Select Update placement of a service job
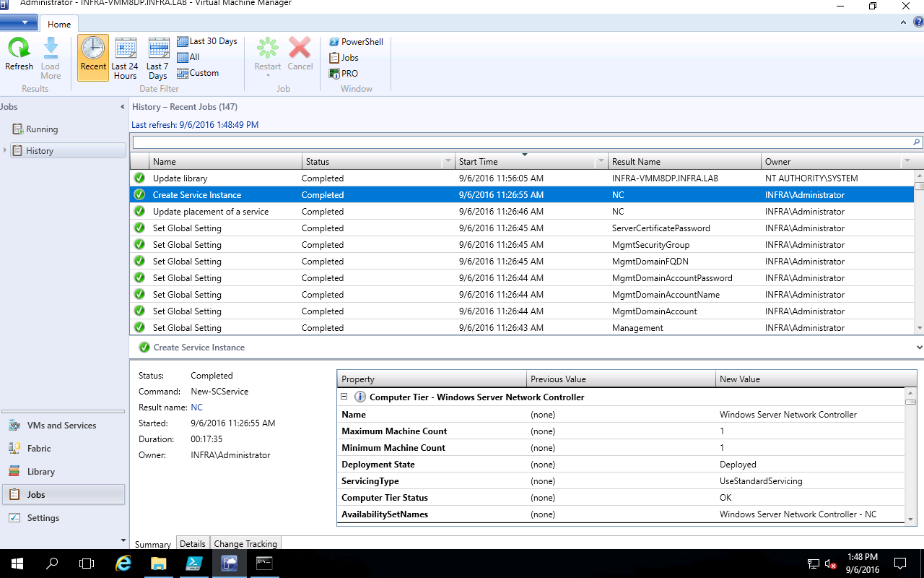 pyautogui.click(x=521, y=212)
